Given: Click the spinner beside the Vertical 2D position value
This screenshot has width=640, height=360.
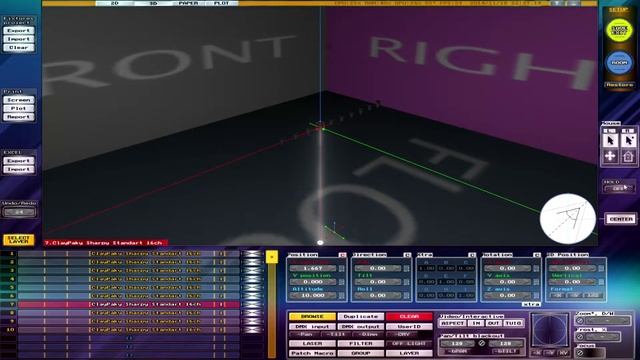Looking at the screenshot, I should [x=601, y=282].
